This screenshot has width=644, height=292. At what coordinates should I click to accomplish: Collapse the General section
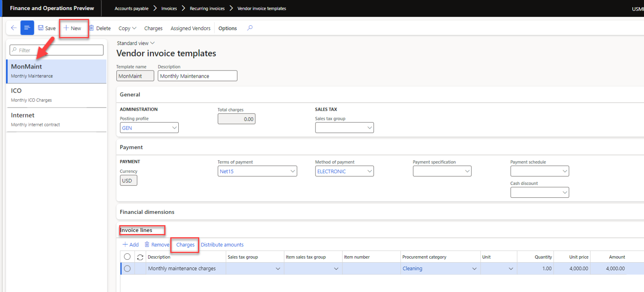[130, 95]
